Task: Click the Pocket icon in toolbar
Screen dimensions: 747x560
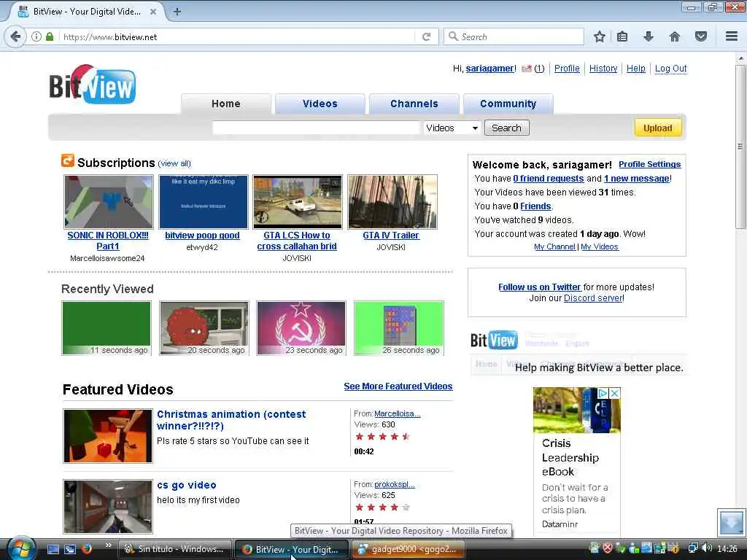Action: (701, 36)
